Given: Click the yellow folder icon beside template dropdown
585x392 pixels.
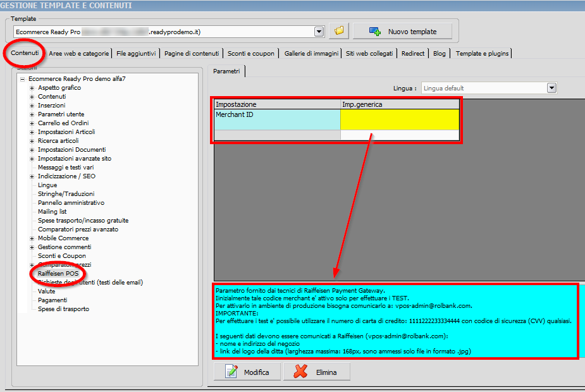Looking at the screenshot, I should tap(339, 31).
